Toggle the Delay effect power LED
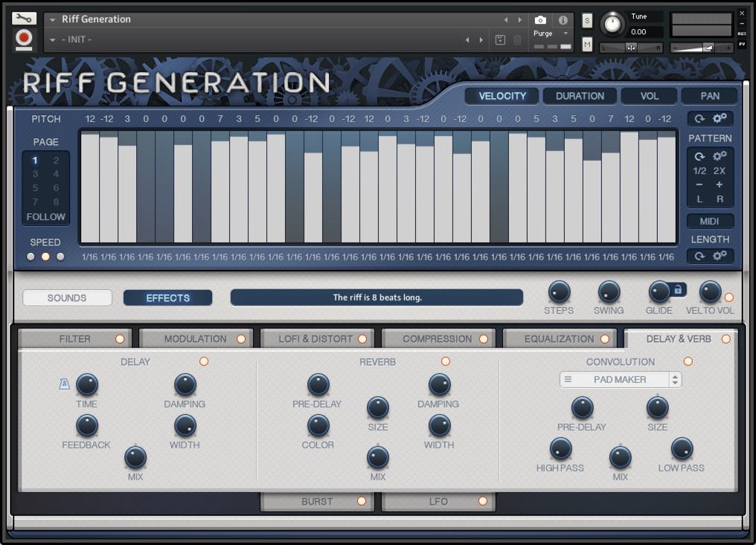The width and height of the screenshot is (756, 545). coord(204,361)
